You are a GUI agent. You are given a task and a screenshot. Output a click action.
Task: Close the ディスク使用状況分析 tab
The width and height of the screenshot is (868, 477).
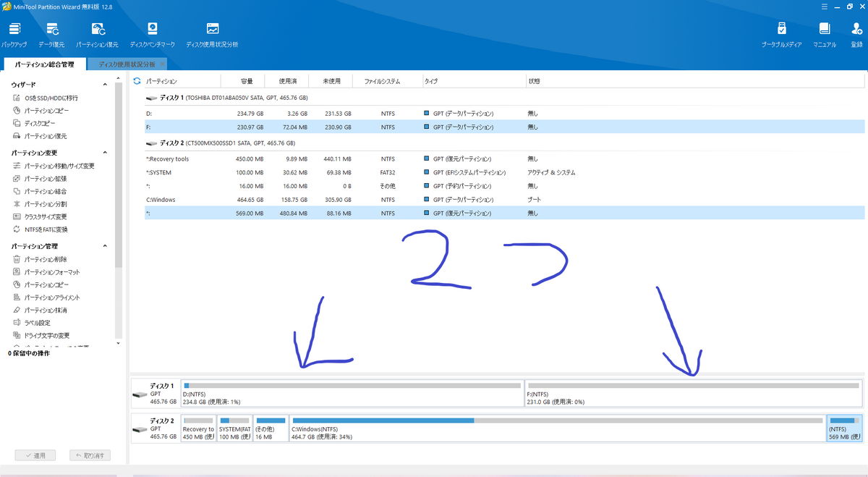(163, 64)
